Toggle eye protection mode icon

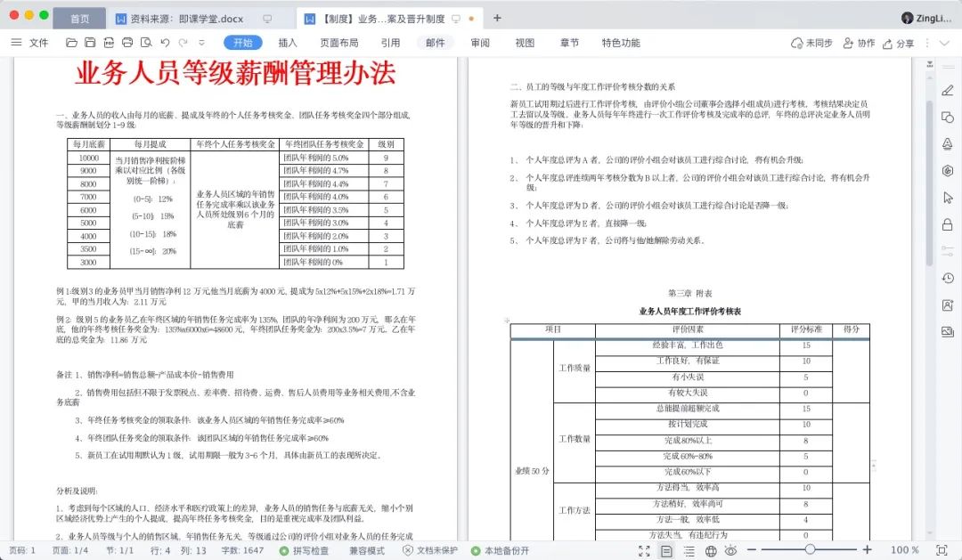(730, 550)
